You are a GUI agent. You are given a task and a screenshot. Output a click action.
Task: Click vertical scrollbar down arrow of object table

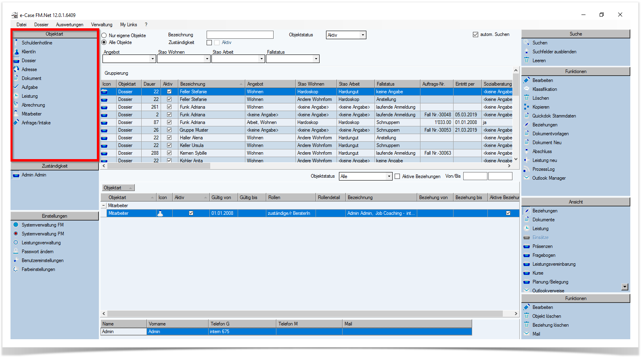pyautogui.click(x=516, y=159)
